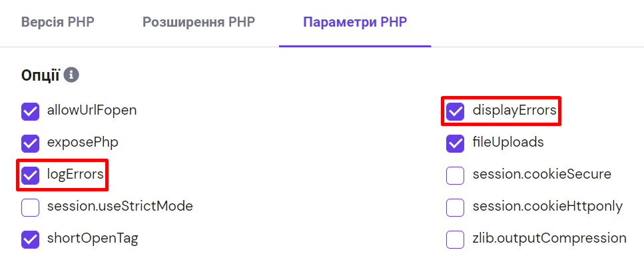Switch to the Версія PHP tab
Viewport: 644px width, 270px height.
click(x=58, y=22)
